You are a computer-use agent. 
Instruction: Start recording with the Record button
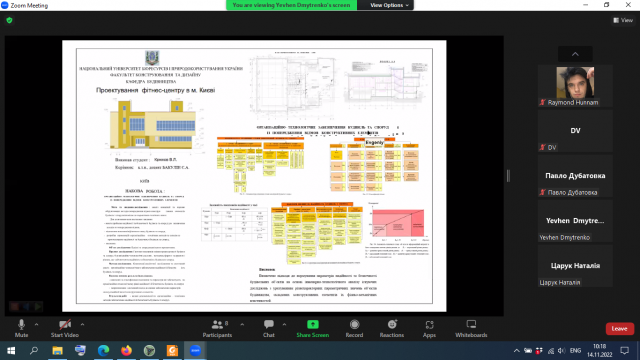point(354,328)
